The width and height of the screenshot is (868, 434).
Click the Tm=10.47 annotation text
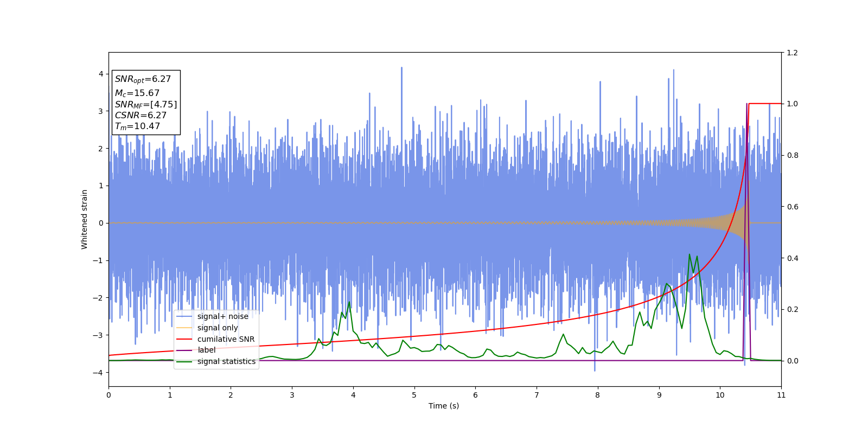click(x=138, y=126)
